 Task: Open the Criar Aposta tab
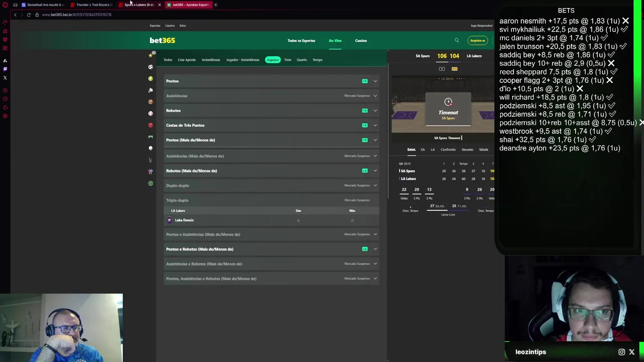(x=187, y=60)
